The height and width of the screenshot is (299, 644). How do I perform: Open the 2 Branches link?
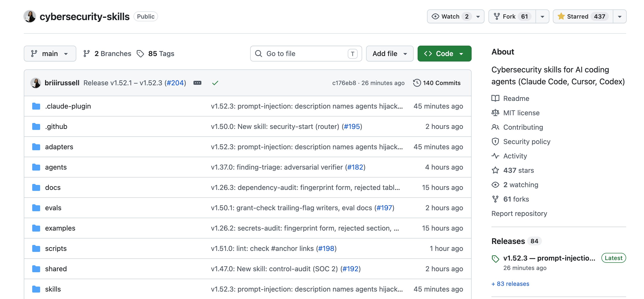click(107, 54)
